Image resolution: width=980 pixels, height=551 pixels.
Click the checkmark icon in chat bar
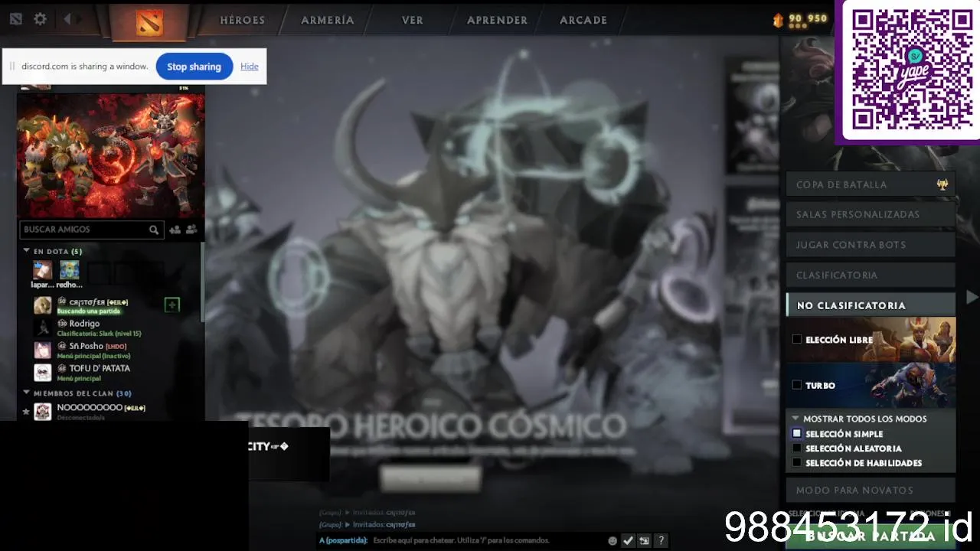coord(628,540)
